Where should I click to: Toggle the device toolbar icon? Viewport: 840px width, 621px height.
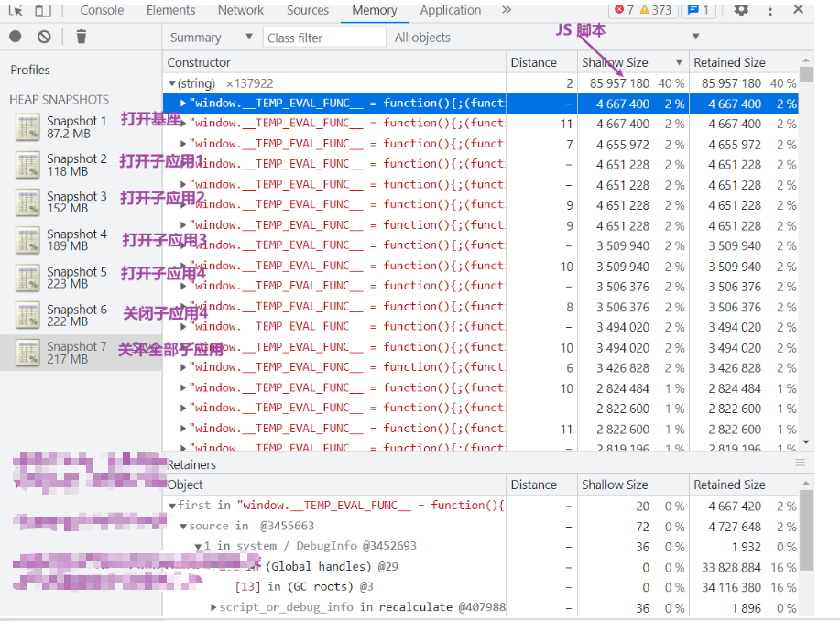(x=43, y=10)
